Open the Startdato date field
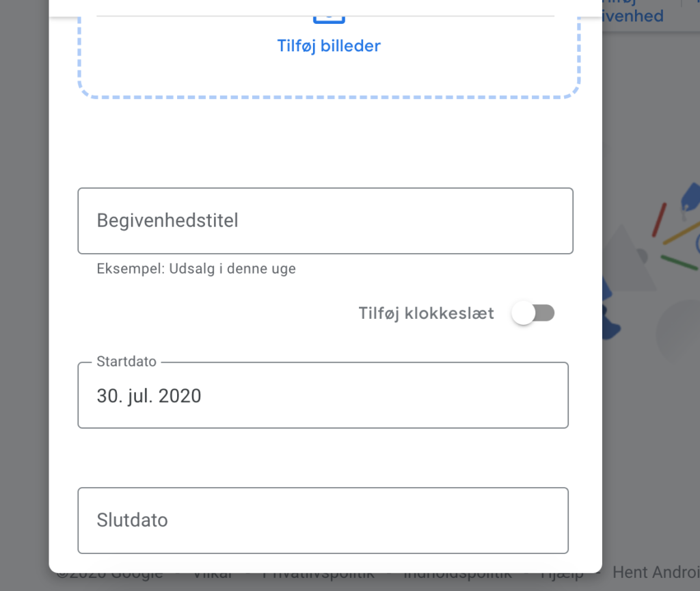700x591 pixels. point(323,395)
